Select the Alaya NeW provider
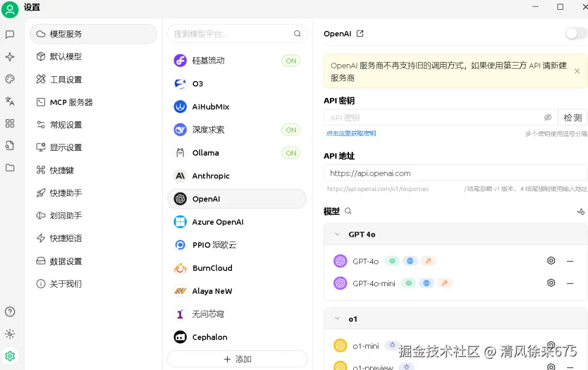The image size is (588, 370). 237,291
